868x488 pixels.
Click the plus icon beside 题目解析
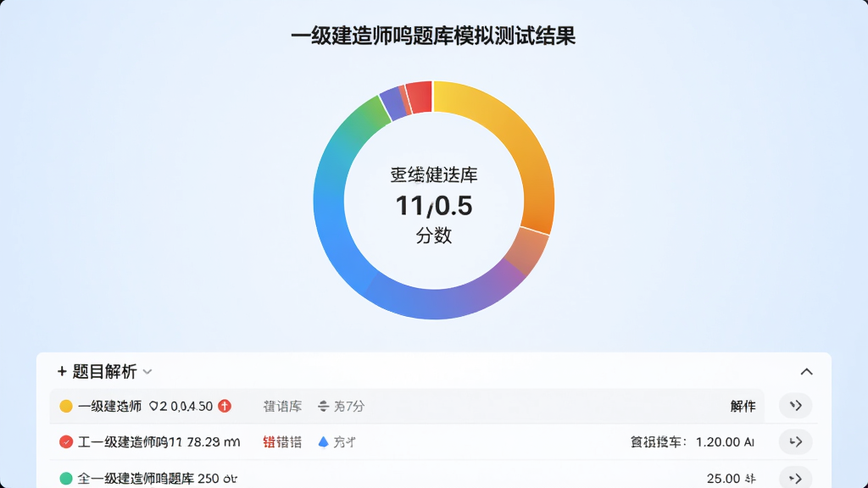click(x=62, y=372)
